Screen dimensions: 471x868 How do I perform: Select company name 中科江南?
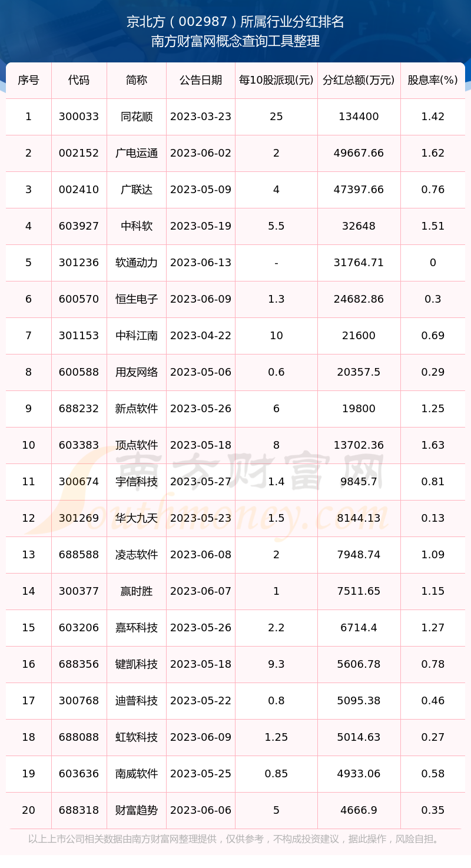137,336
